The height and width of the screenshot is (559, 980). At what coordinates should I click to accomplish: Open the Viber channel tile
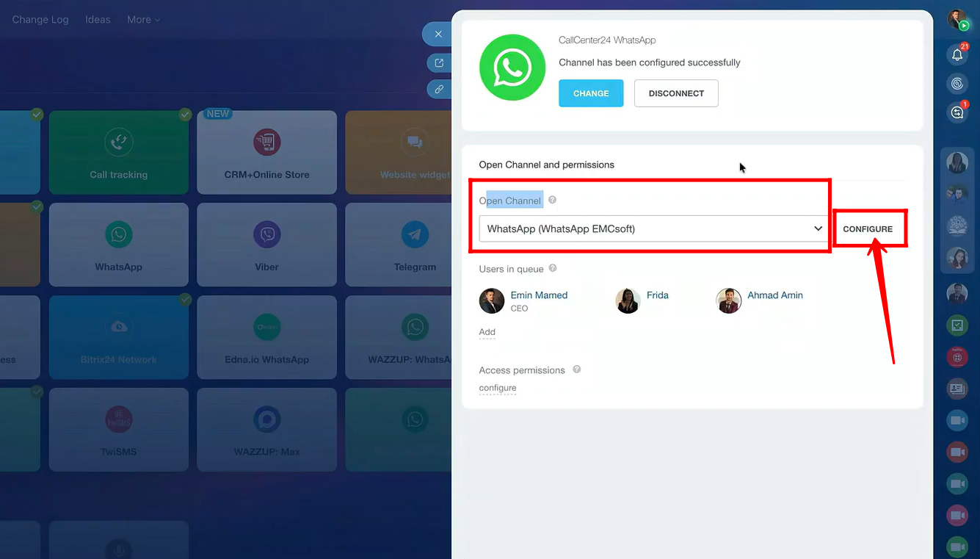[266, 245]
